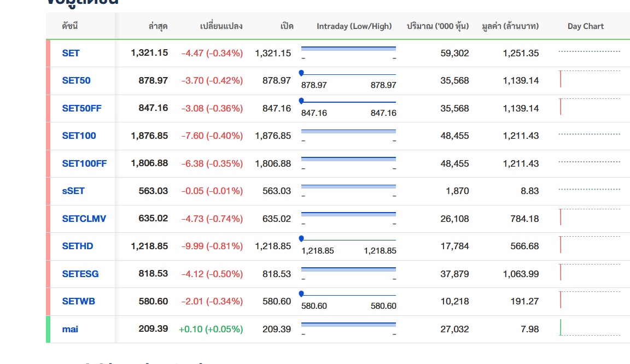The height and width of the screenshot is (364, 630).
Task: Open the mai index link
Action: point(70,329)
